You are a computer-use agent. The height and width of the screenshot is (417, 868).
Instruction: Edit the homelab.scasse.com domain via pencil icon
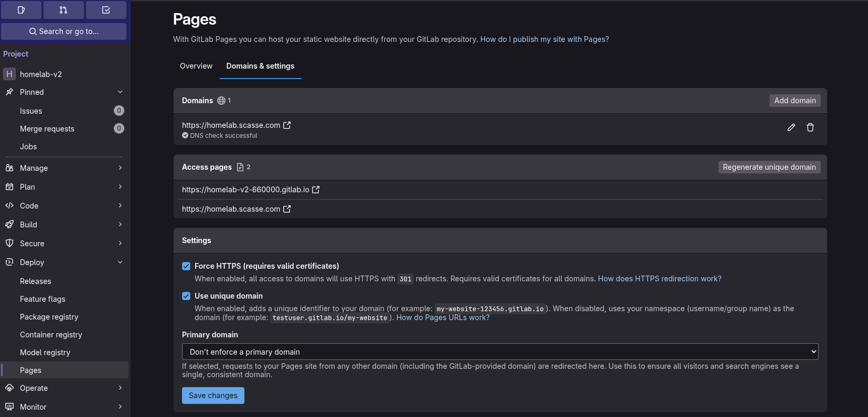791,127
